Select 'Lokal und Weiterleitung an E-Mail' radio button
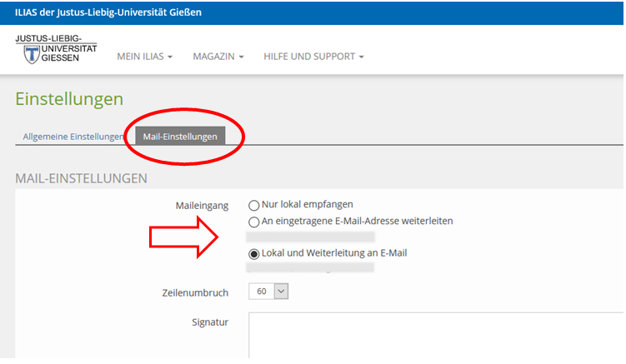 tap(254, 253)
